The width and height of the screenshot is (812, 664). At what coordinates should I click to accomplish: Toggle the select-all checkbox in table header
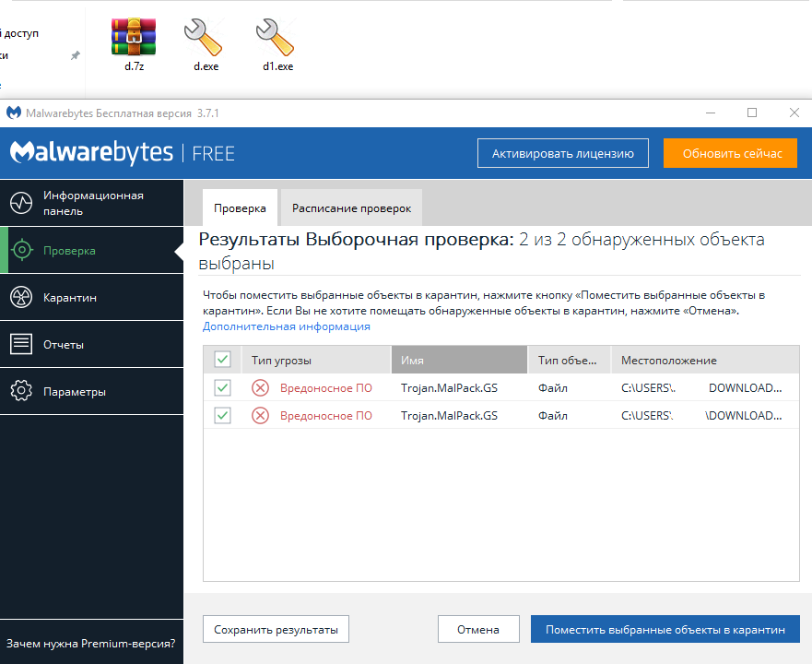click(x=223, y=360)
